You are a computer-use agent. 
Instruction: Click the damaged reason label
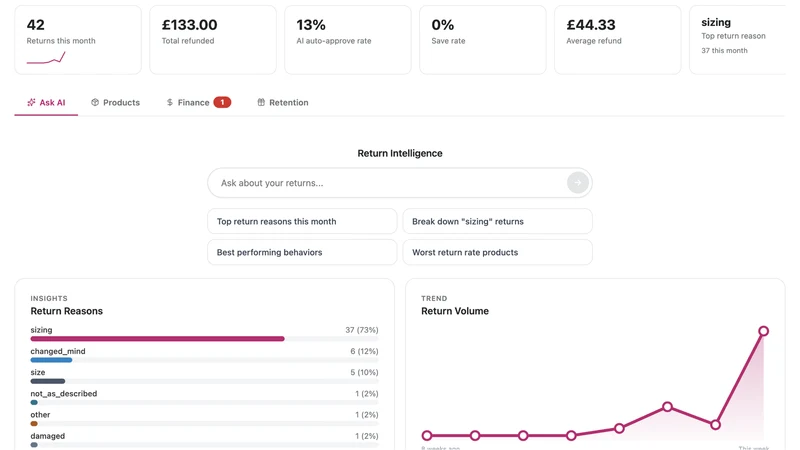point(47,436)
